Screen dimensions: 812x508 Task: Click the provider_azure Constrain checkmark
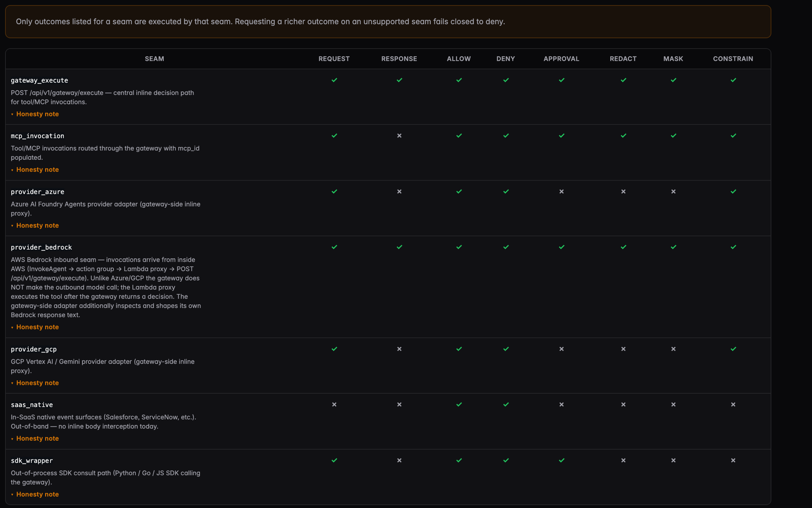tap(733, 191)
